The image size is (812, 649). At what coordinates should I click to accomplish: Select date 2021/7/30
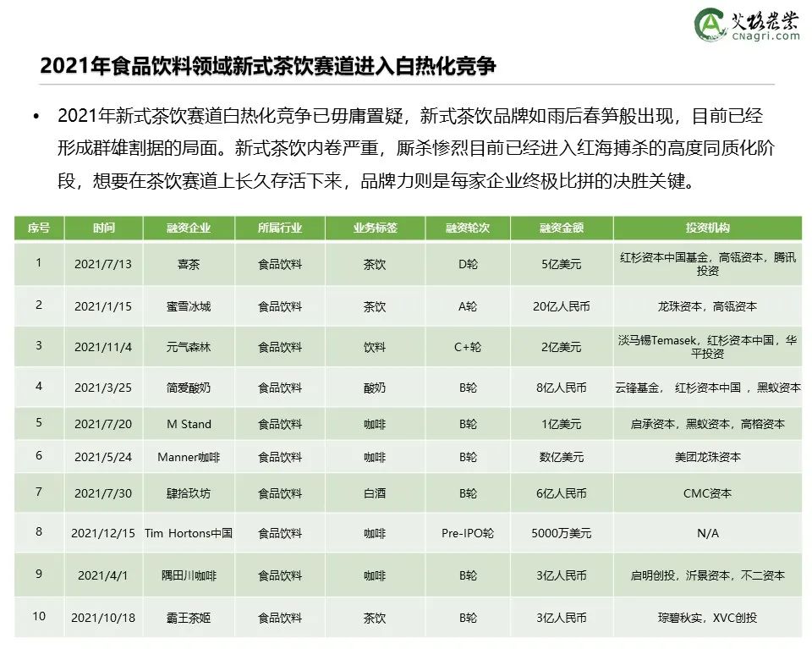click(103, 493)
